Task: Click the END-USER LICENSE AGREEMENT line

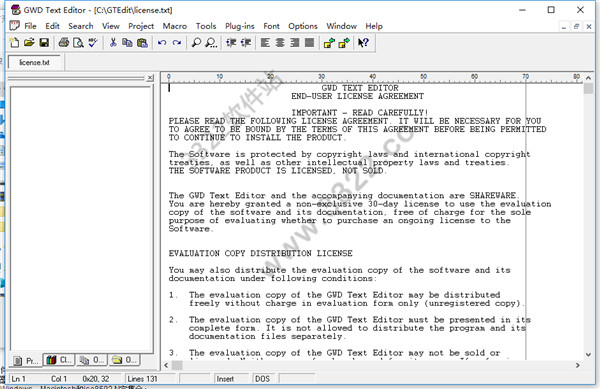Action: coord(357,96)
